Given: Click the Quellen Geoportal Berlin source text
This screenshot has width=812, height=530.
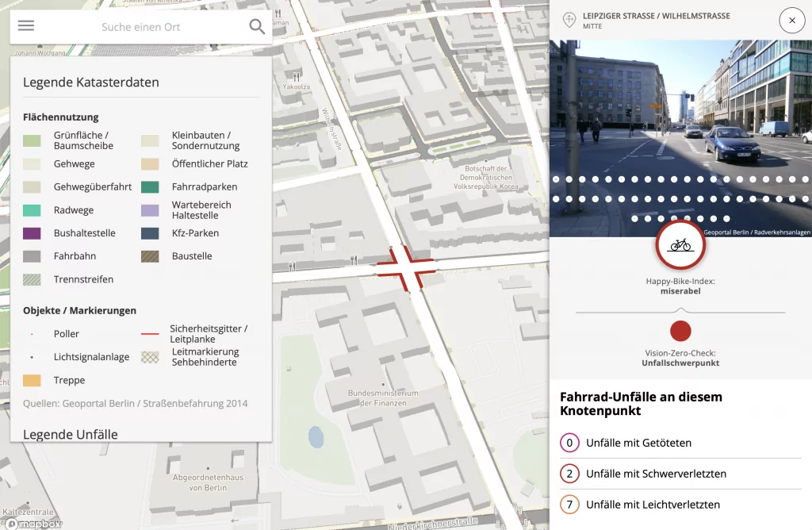Looking at the screenshot, I should (133, 404).
